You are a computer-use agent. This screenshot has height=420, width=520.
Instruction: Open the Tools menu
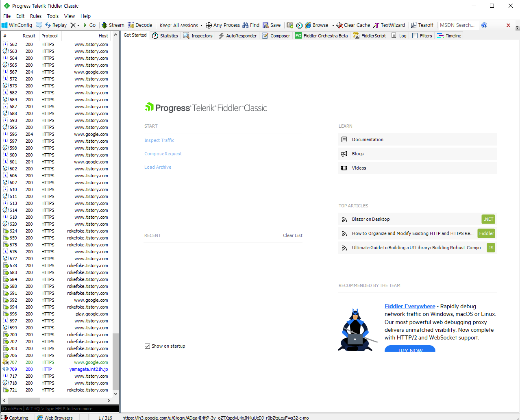pos(53,16)
